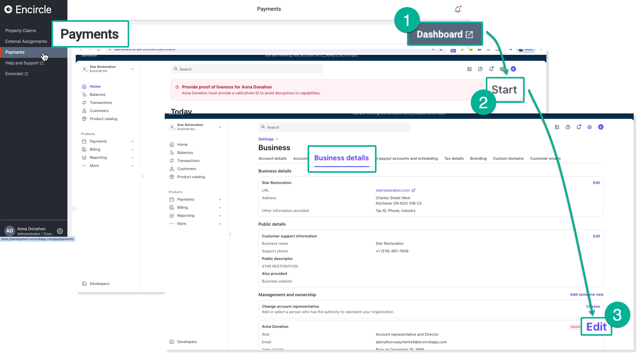The width and height of the screenshot is (644, 356).
Task: Click the settings gear in front Stripe window
Action: point(590,127)
